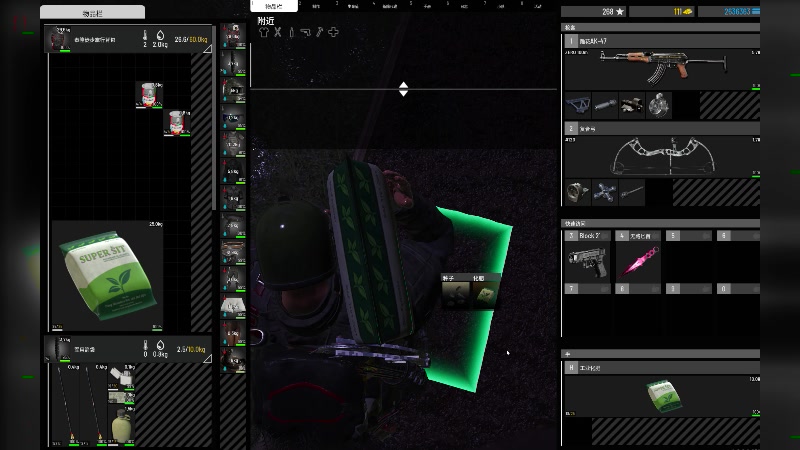
Task: Select the AK-47 rail scope mount attachment
Action: point(632,106)
